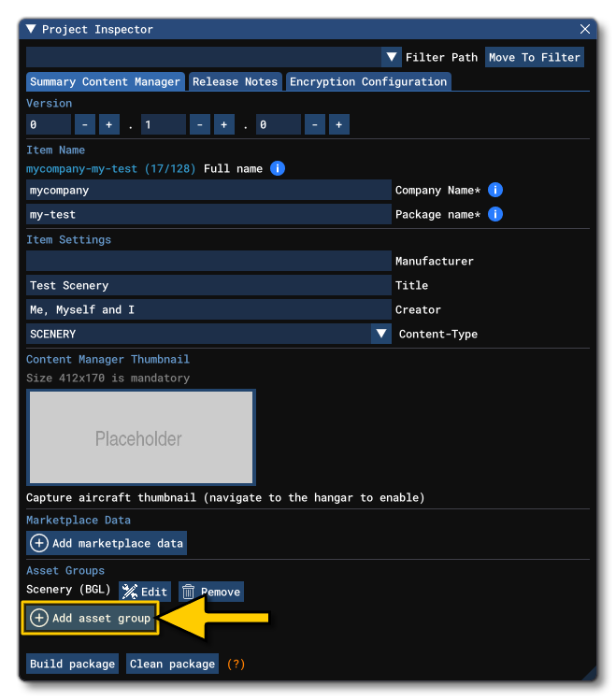
Task: Open the Filter Path dropdown arrow
Action: (x=392, y=57)
